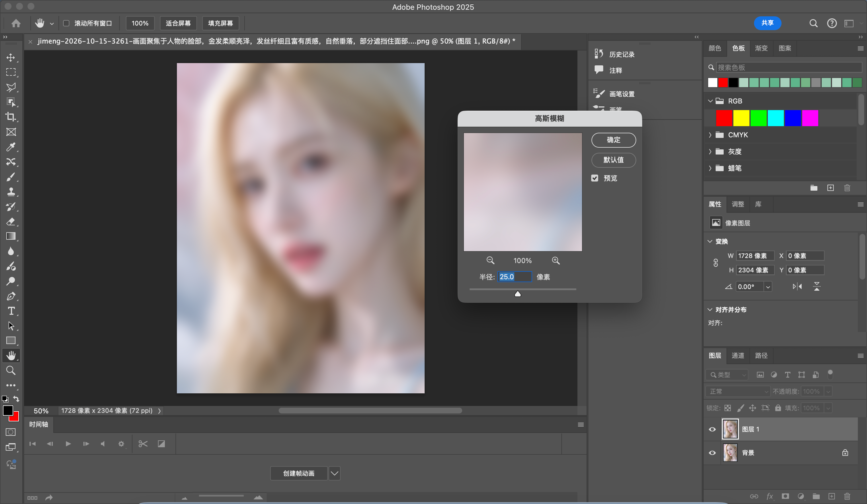Screen dimensions: 867x504
Task: Click the 共享 button
Action: [767, 23]
